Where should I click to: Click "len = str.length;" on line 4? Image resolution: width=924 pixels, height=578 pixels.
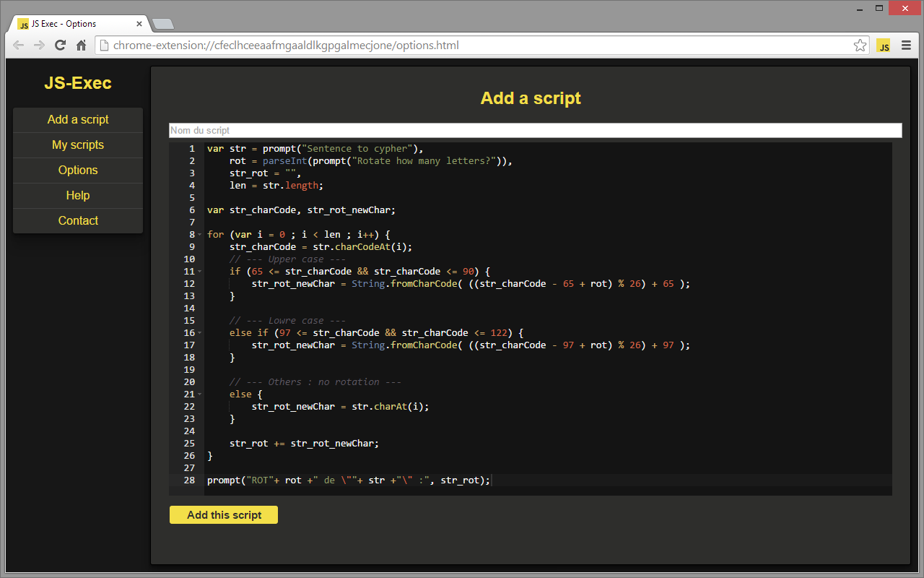[276, 186]
